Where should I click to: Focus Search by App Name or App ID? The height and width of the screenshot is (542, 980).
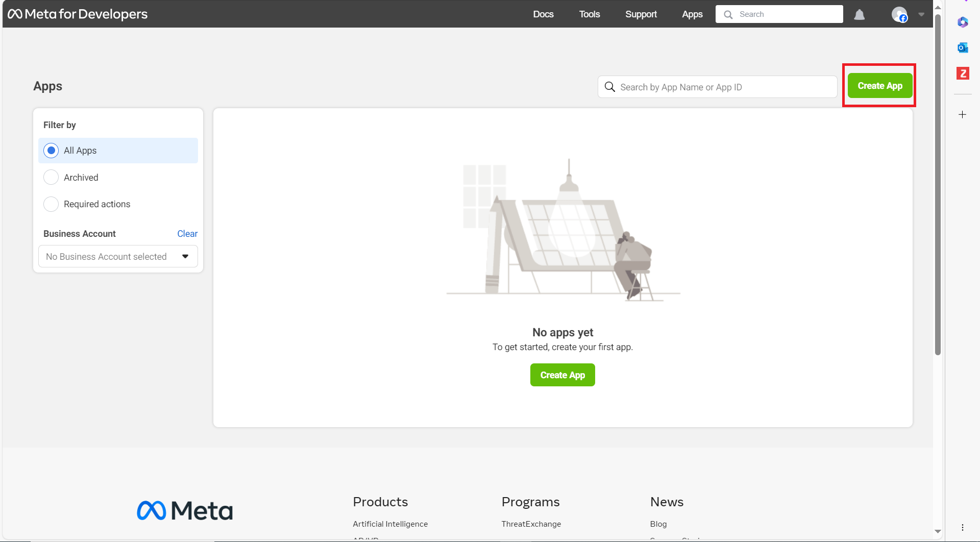718,87
